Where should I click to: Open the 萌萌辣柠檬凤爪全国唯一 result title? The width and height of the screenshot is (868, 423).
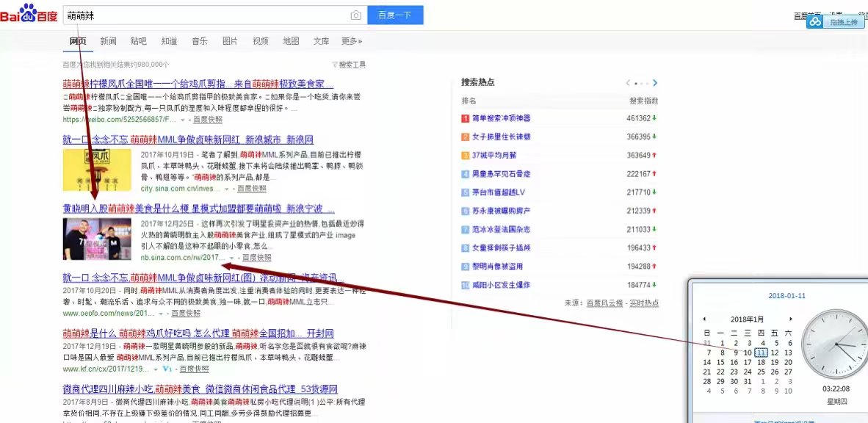(198, 84)
